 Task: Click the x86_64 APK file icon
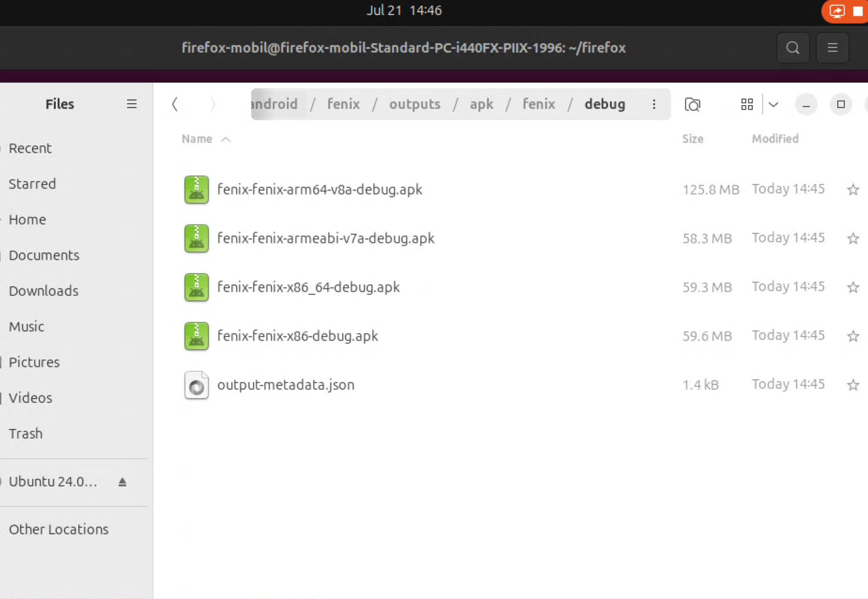coord(197,287)
